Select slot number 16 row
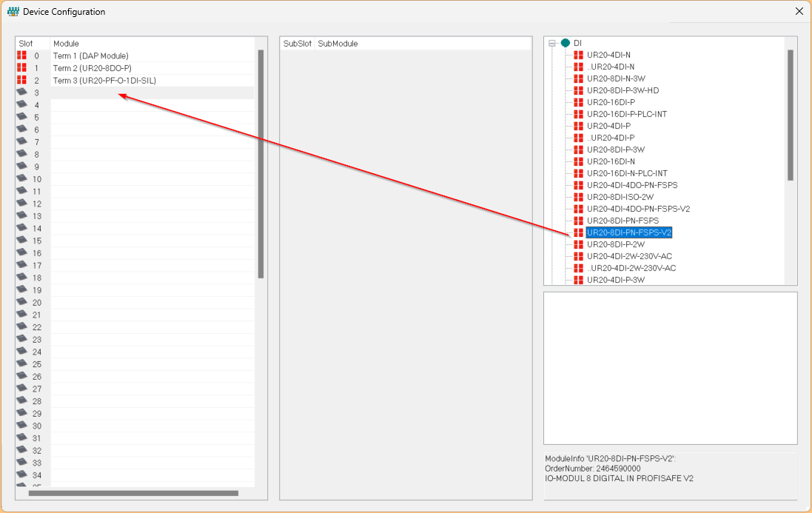812x513 pixels. (x=135, y=253)
